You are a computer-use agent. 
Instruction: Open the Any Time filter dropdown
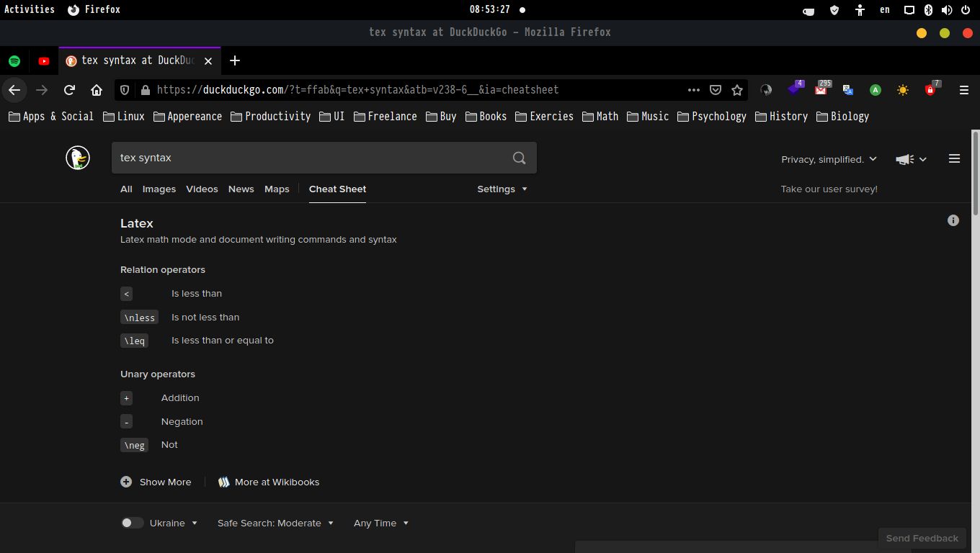[x=380, y=523]
